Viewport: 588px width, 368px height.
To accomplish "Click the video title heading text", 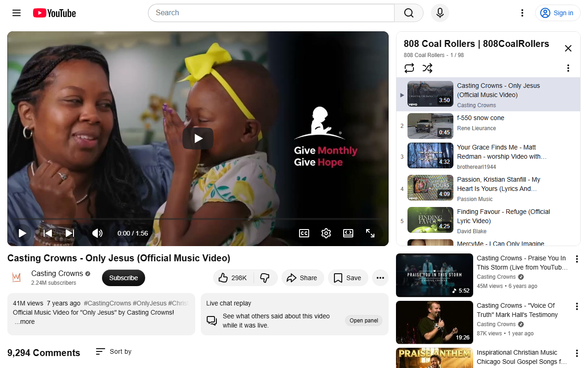I will click(119, 258).
